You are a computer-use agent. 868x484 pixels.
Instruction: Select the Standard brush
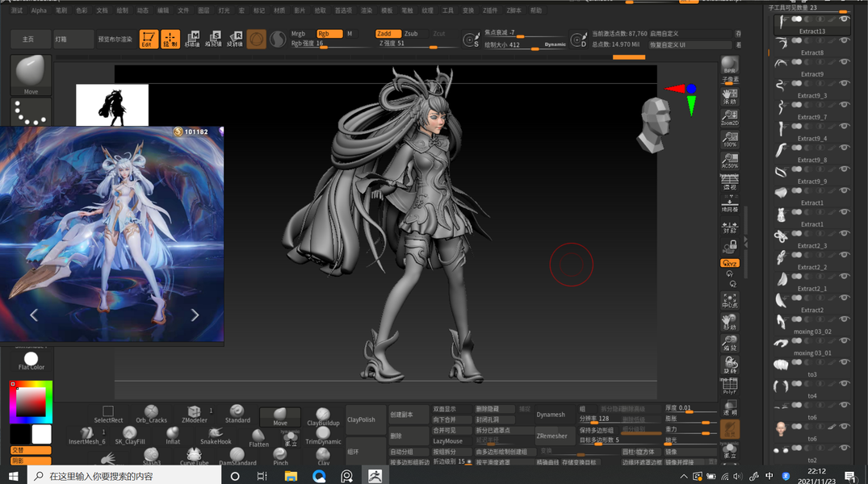(237, 415)
